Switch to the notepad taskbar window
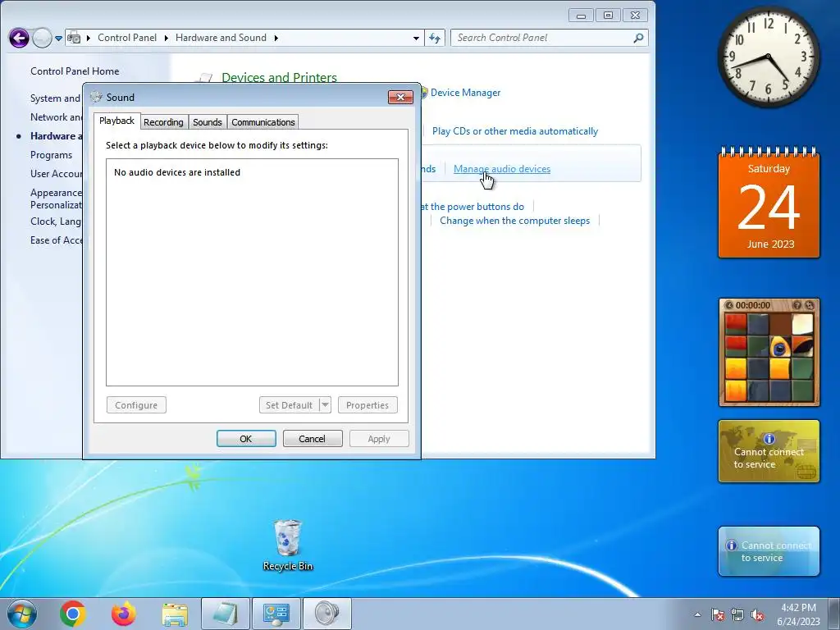This screenshot has width=840, height=630. 226,614
